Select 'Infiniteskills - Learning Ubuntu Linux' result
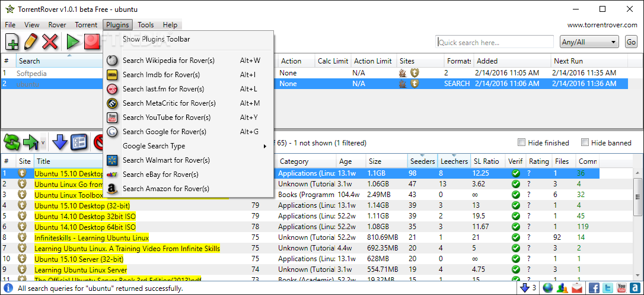 [300, 237]
